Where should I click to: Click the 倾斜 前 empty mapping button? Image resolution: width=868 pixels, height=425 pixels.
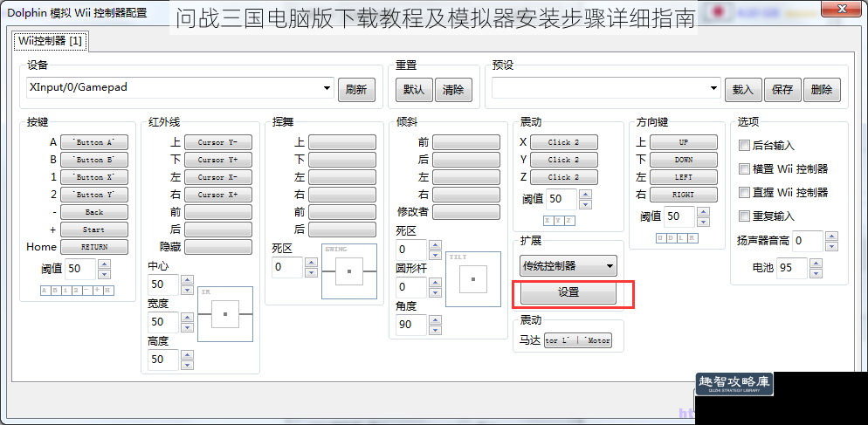466,142
